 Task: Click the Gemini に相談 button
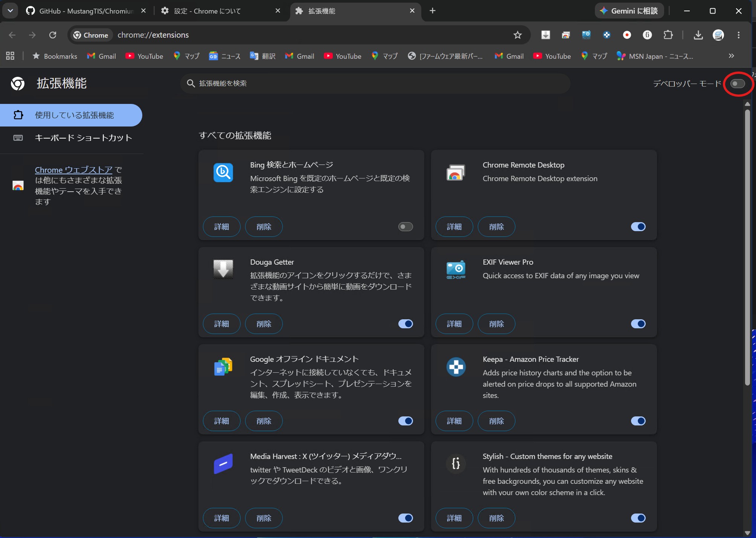pos(629,11)
